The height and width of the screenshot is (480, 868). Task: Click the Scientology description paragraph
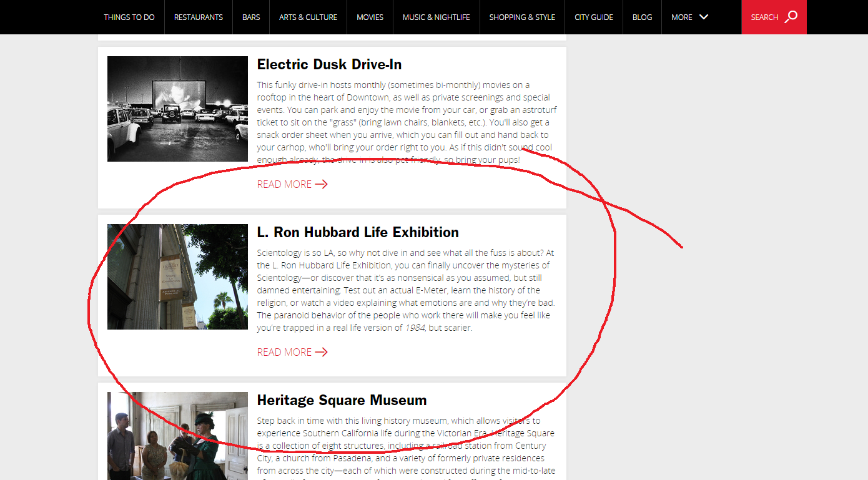click(x=406, y=290)
